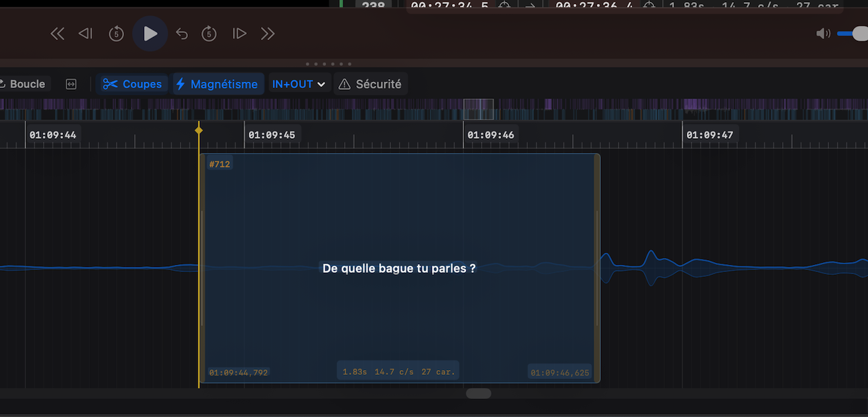This screenshot has width=868, height=417.
Task: Toggle Boucle loop playback
Action: pyautogui.click(x=23, y=84)
